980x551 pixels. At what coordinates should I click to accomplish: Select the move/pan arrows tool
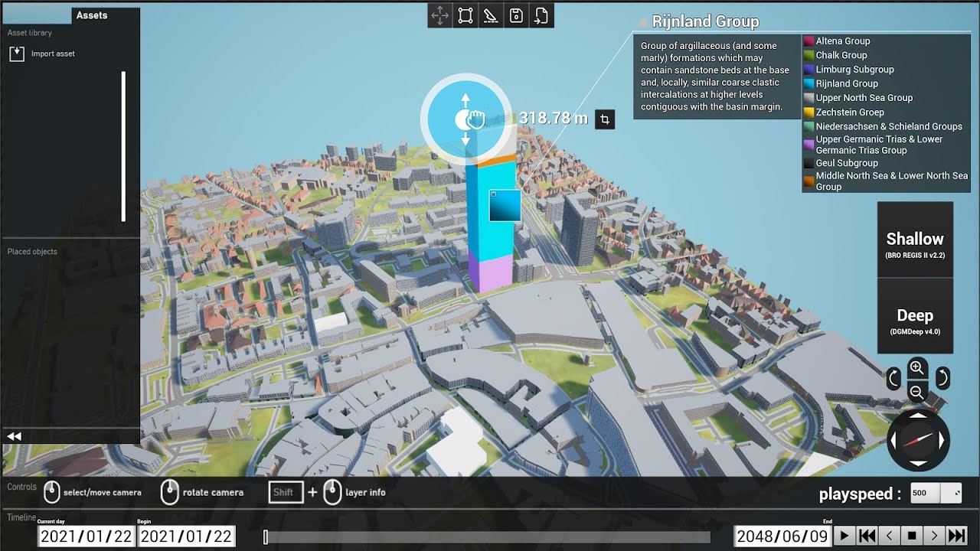(440, 15)
